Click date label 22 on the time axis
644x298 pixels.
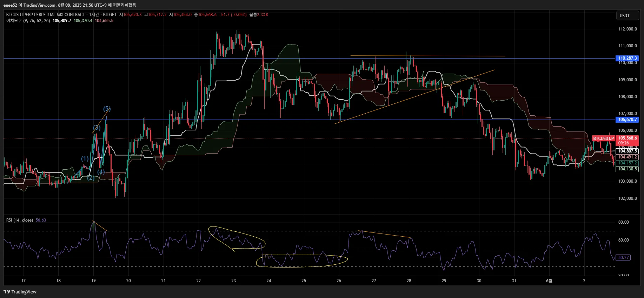click(199, 281)
